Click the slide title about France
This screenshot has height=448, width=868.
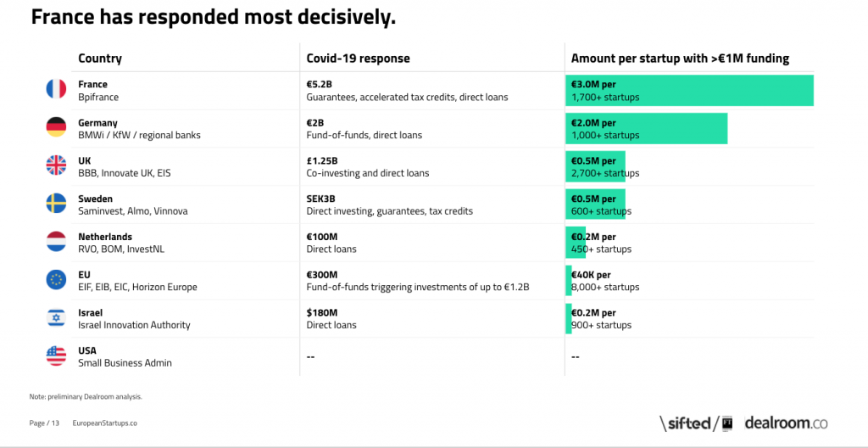coord(214,18)
